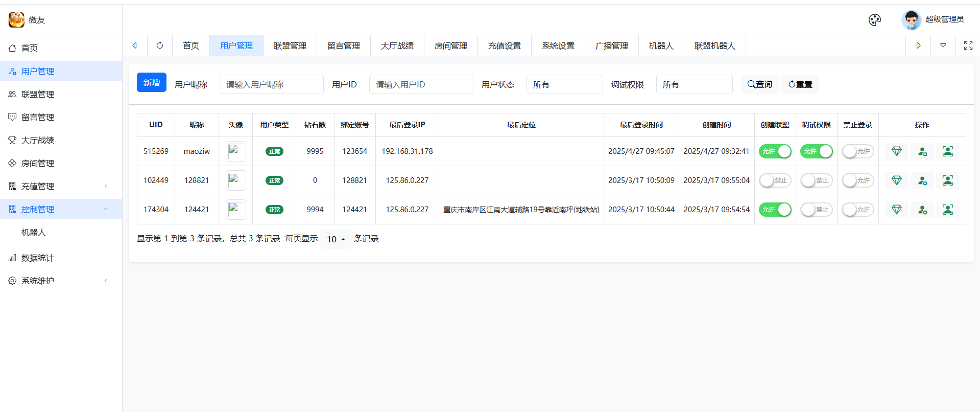Switch to the 联盟管理 tab
The height and width of the screenshot is (412, 980).
(290, 45)
